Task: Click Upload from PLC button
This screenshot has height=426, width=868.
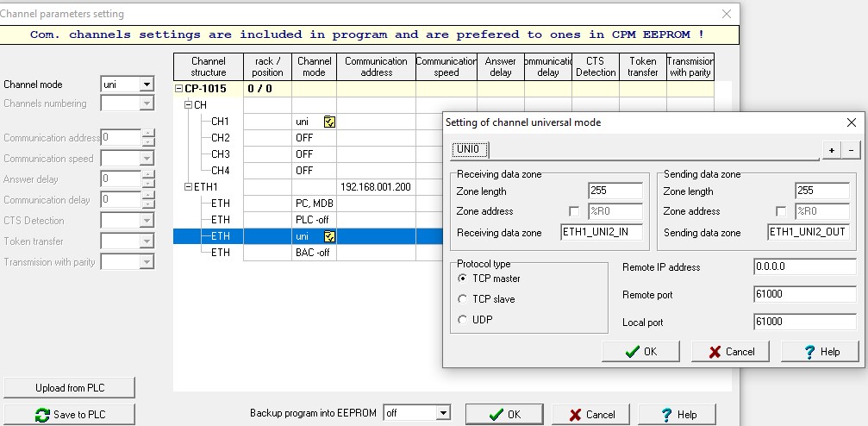Action: click(x=70, y=388)
